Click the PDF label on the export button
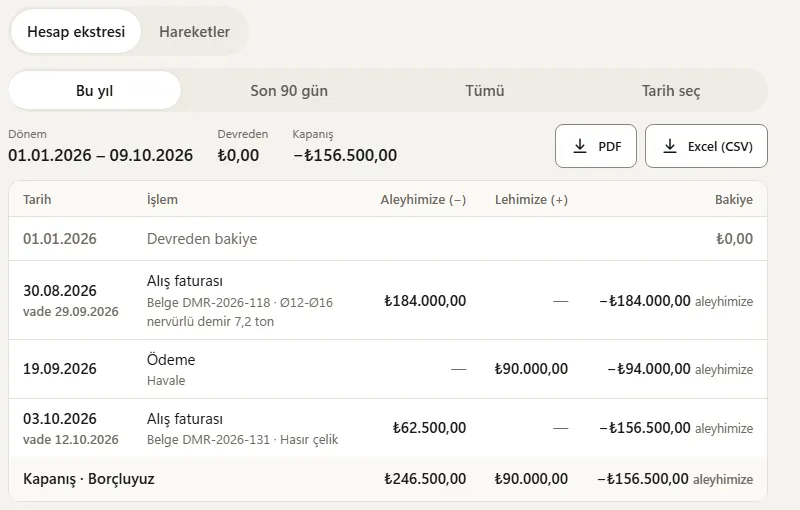Screen dimensions: 800x510 [x=610, y=146]
